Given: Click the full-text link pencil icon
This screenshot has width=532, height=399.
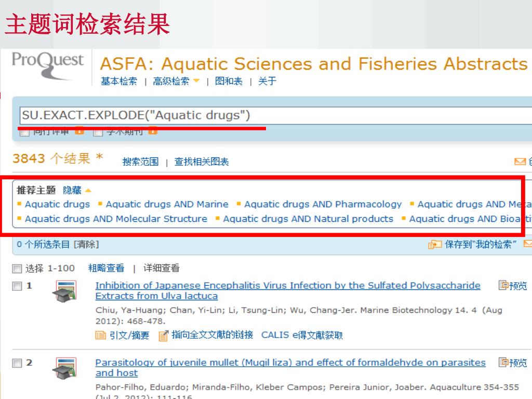Looking at the screenshot, I should pyautogui.click(x=163, y=336).
